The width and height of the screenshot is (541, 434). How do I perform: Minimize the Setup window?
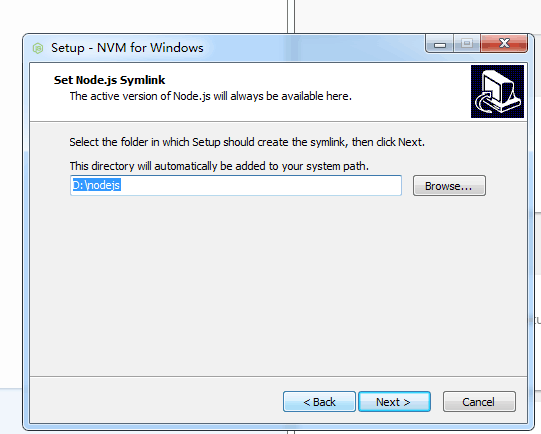pos(440,44)
